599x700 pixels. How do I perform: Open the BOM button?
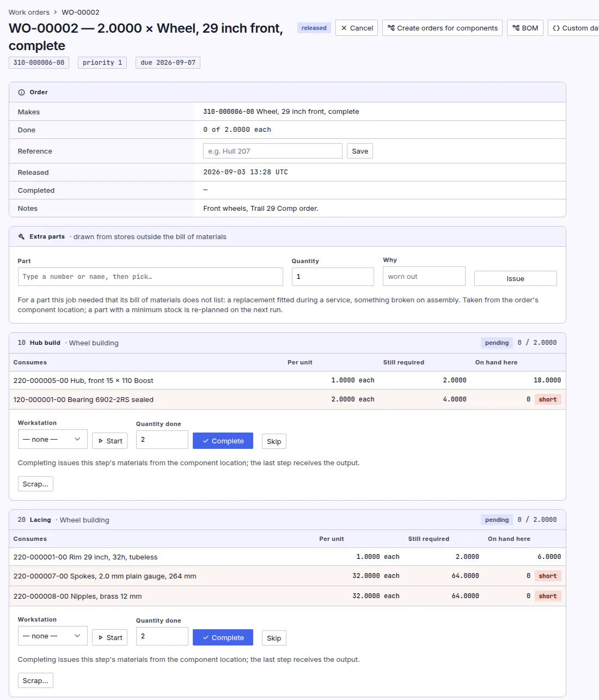click(525, 28)
